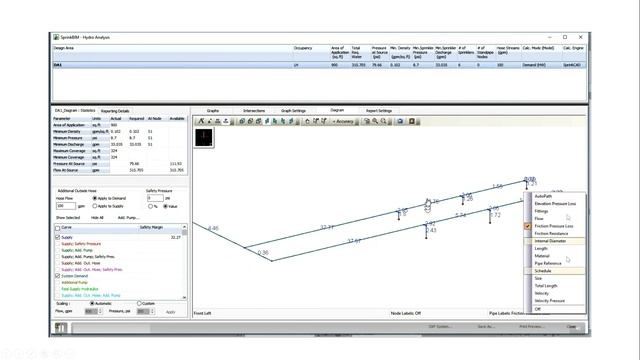The image size is (640, 360).
Task: Click the blue camera snapshot icon
Action: click(x=400, y=121)
